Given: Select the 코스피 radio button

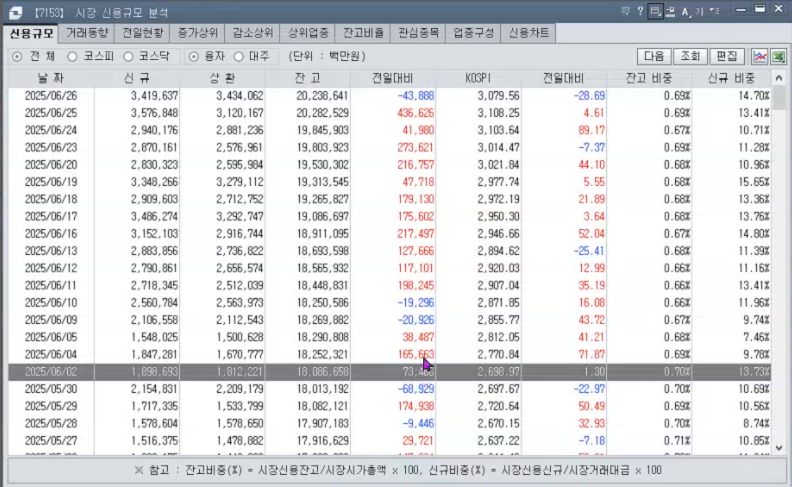Looking at the screenshot, I should 72,57.
